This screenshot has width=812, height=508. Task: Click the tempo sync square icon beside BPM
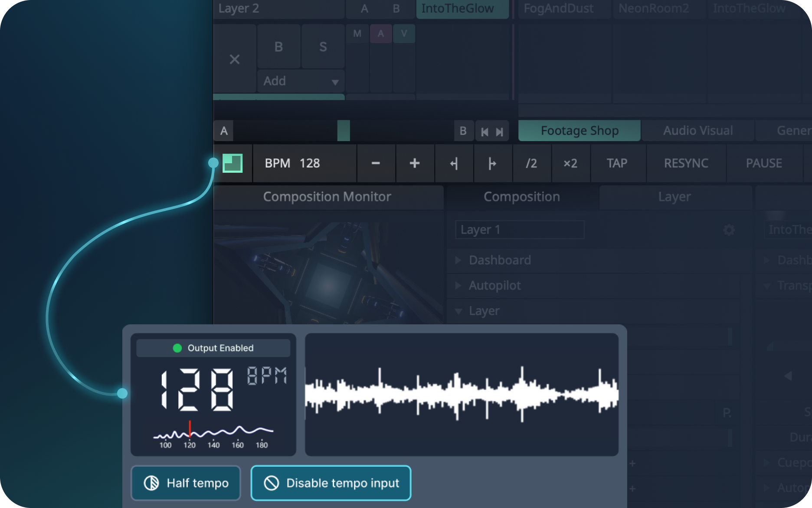[x=233, y=164]
